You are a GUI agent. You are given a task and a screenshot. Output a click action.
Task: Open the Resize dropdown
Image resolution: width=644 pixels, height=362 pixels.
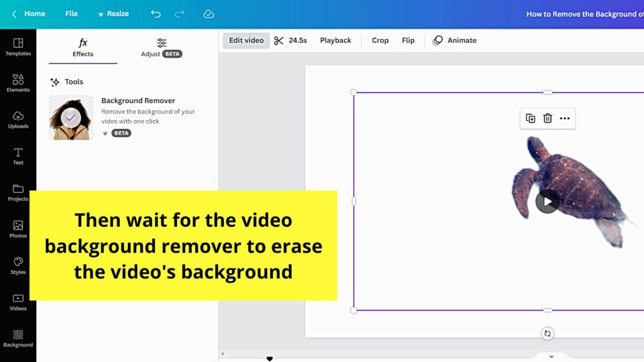tap(113, 14)
